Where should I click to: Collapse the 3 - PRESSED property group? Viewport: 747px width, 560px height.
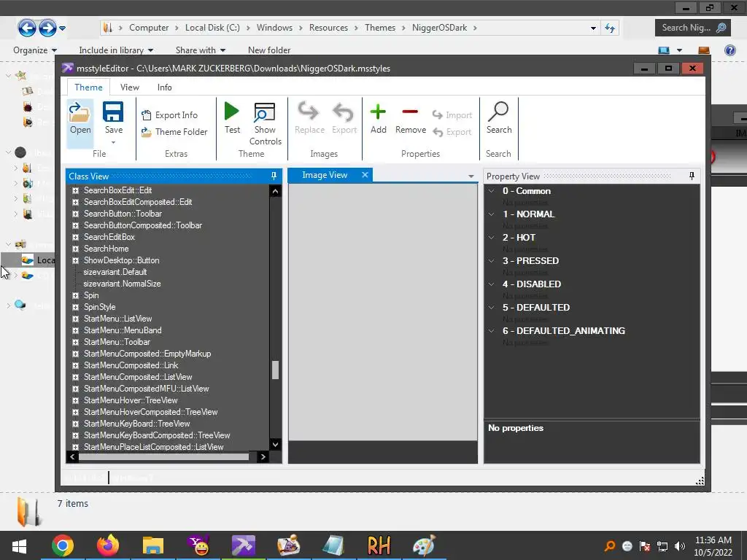tap(491, 261)
